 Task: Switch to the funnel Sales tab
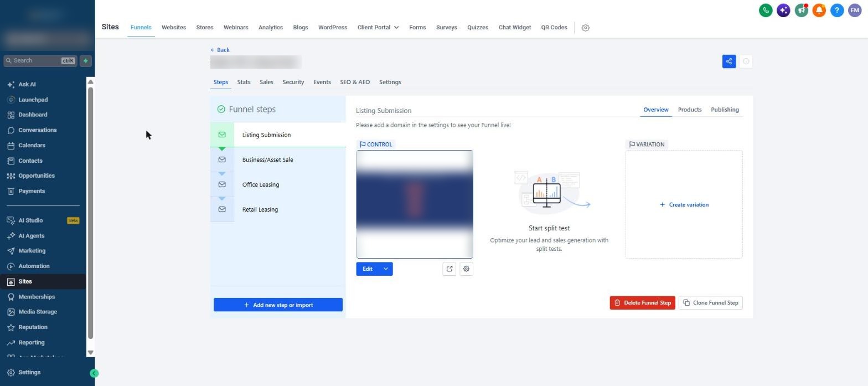coord(266,82)
